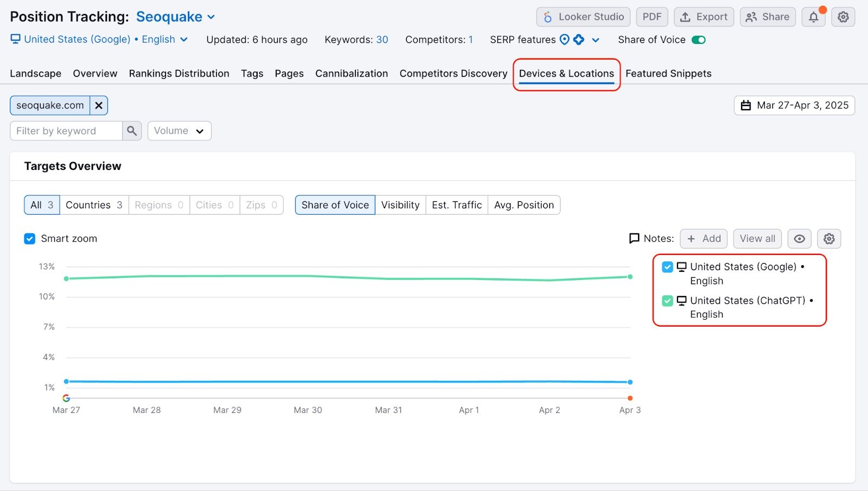Open the Volume dropdown
The height and width of the screenshot is (491, 868).
tap(179, 131)
